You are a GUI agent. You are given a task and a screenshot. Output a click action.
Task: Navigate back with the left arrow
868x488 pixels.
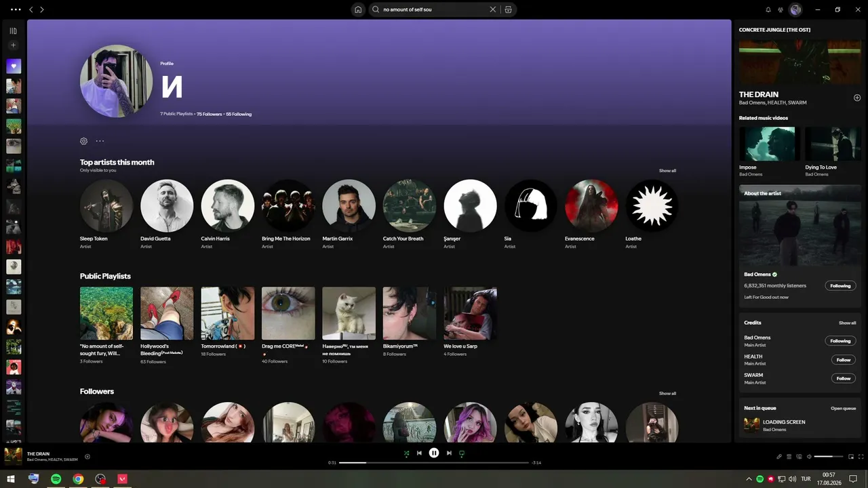31,9
